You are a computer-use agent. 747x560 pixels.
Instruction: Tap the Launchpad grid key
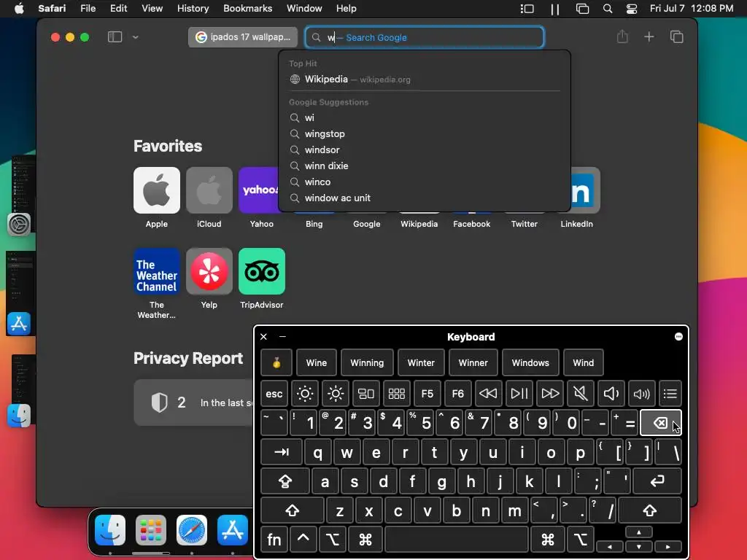pos(396,394)
